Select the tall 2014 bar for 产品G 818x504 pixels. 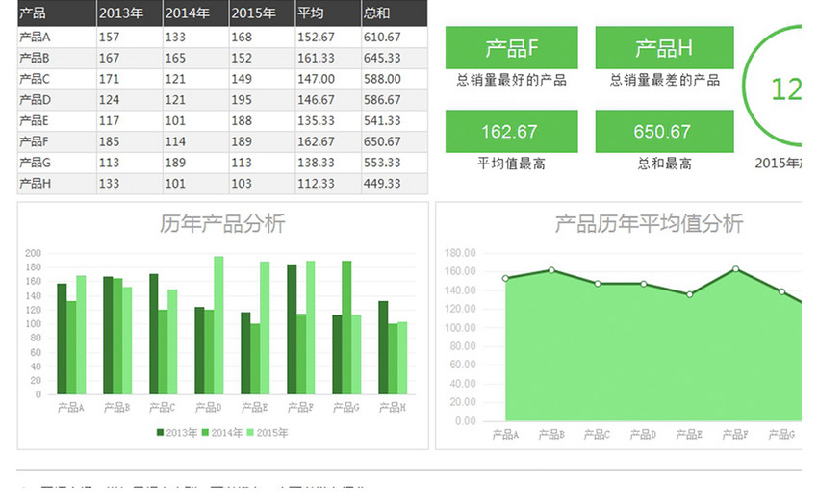pyautogui.click(x=346, y=328)
